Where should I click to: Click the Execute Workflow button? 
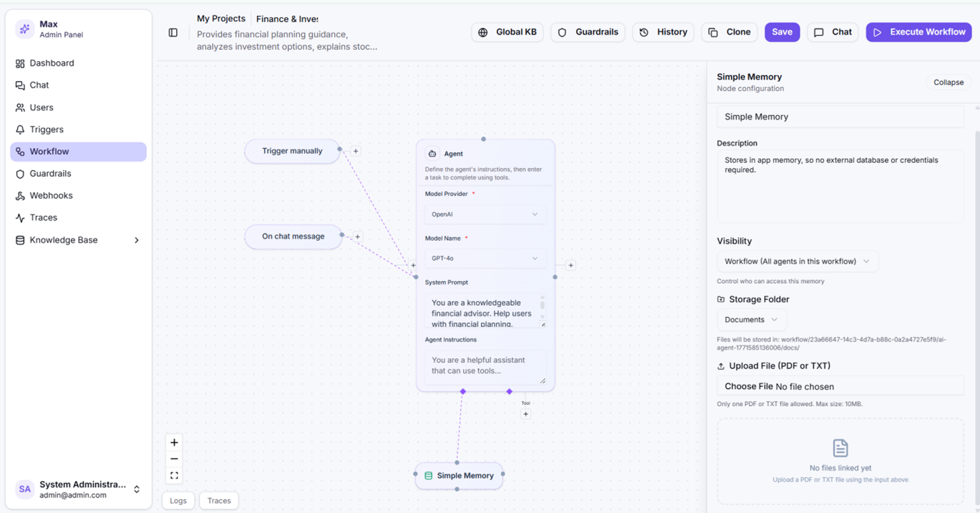point(919,32)
